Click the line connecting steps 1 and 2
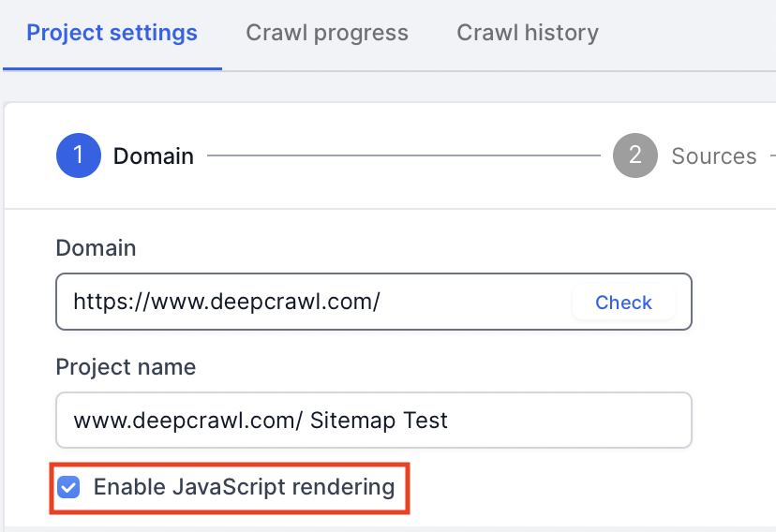 [403, 156]
